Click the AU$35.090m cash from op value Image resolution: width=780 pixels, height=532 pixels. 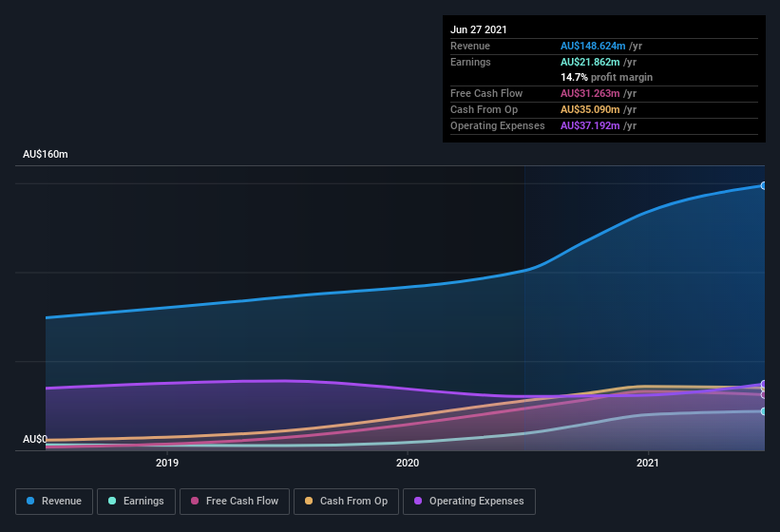tap(590, 109)
